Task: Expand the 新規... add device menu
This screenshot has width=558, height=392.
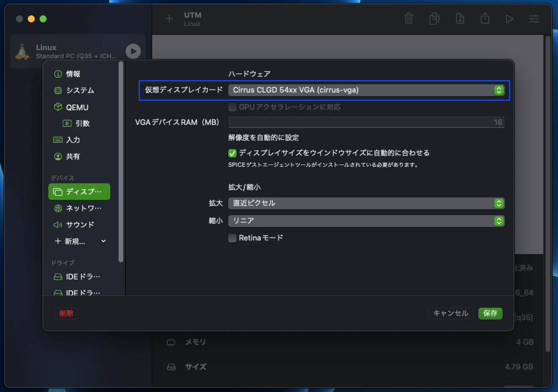Action: tap(80, 241)
